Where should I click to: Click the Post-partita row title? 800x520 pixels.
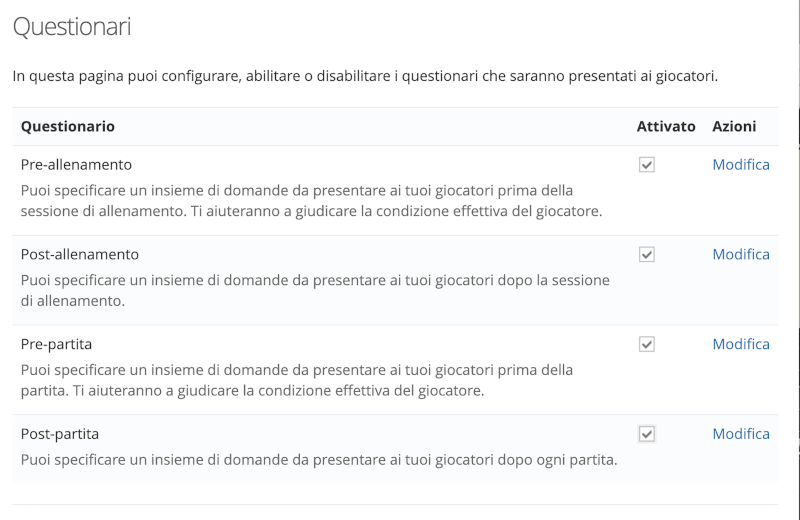point(60,434)
